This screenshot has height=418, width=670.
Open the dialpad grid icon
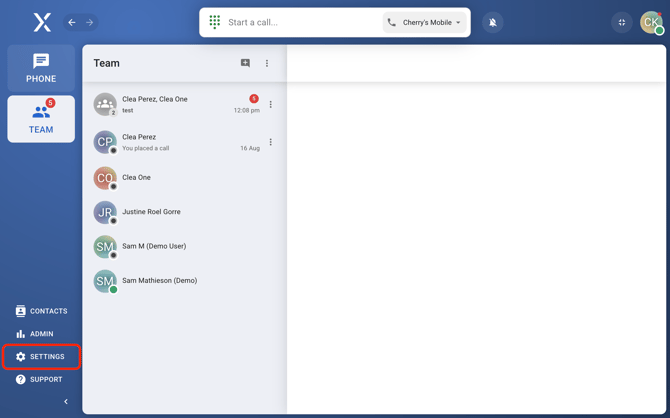(215, 22)
